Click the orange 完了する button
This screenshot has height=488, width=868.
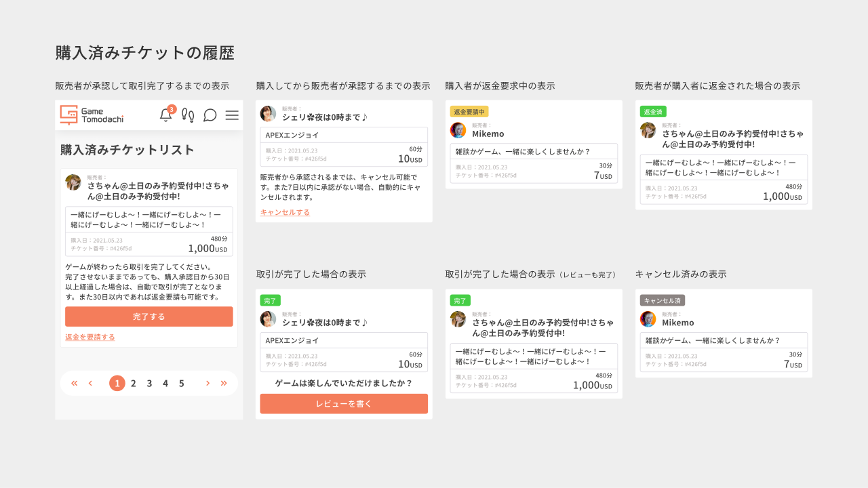click(x=149, y=317)
